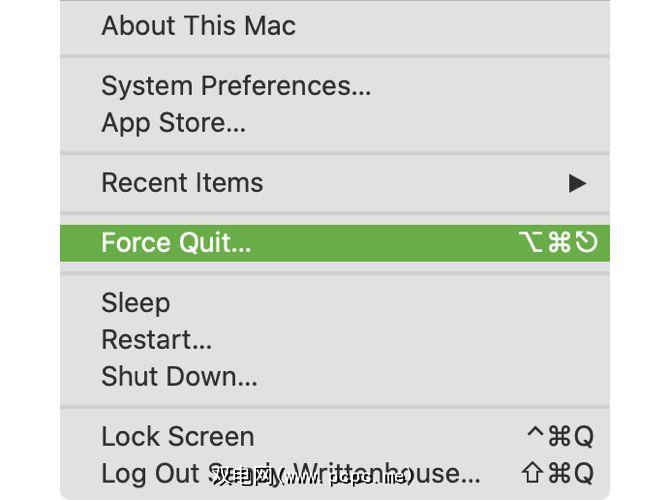Open System Preferences from the menu

(x=236, y=86)
